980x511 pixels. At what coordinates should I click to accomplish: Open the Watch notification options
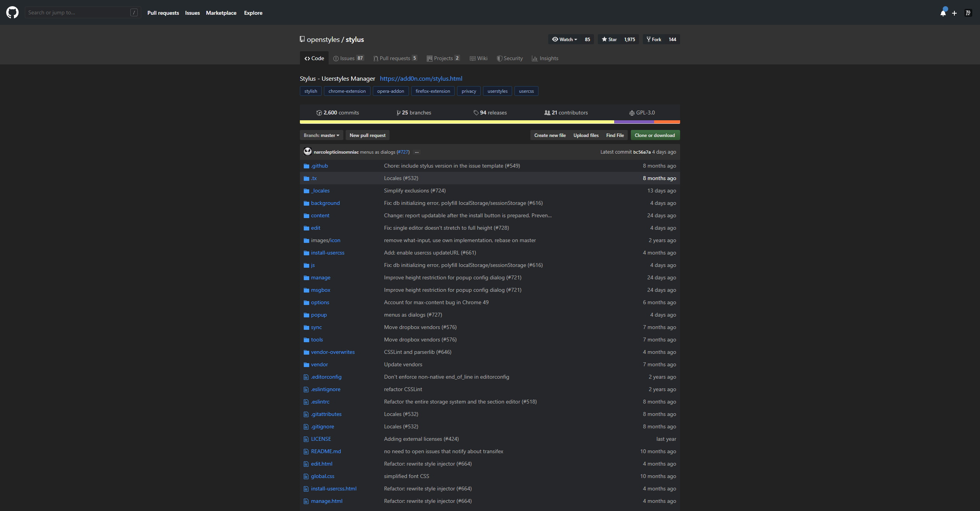564,39
